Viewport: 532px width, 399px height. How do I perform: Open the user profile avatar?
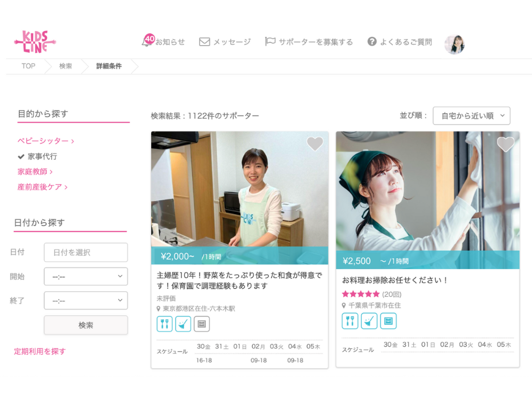(x=454, y=45)
